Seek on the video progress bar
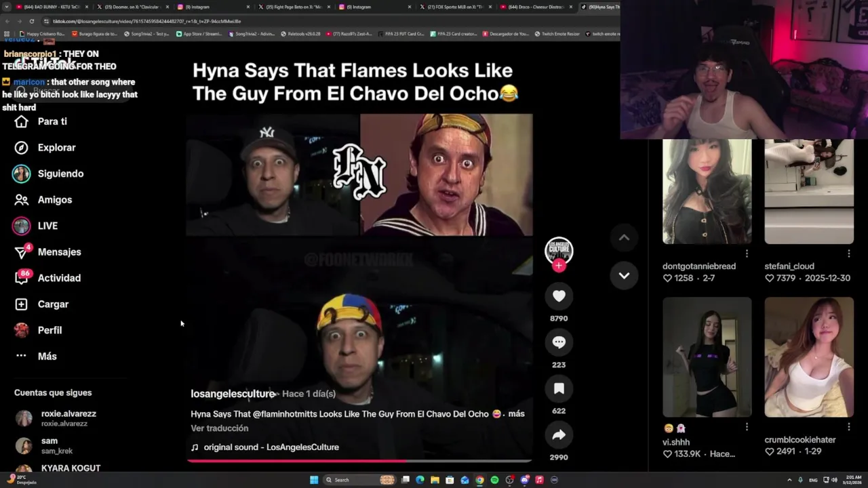Viewport: 868px width, 488px height. coord(359,461)
